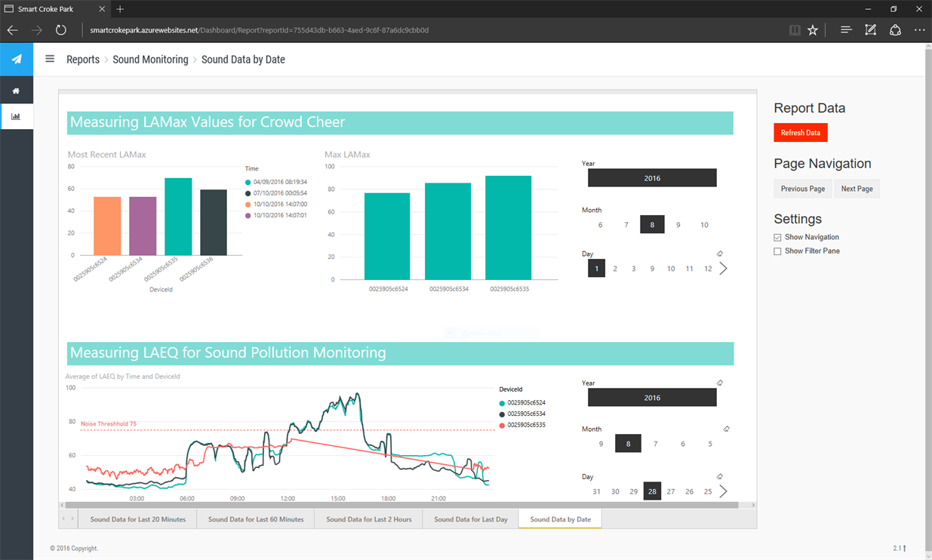Click the Refresh Data button
This screenshot has width=932, height=560.
pyautogui.click(x=801, y=133)
